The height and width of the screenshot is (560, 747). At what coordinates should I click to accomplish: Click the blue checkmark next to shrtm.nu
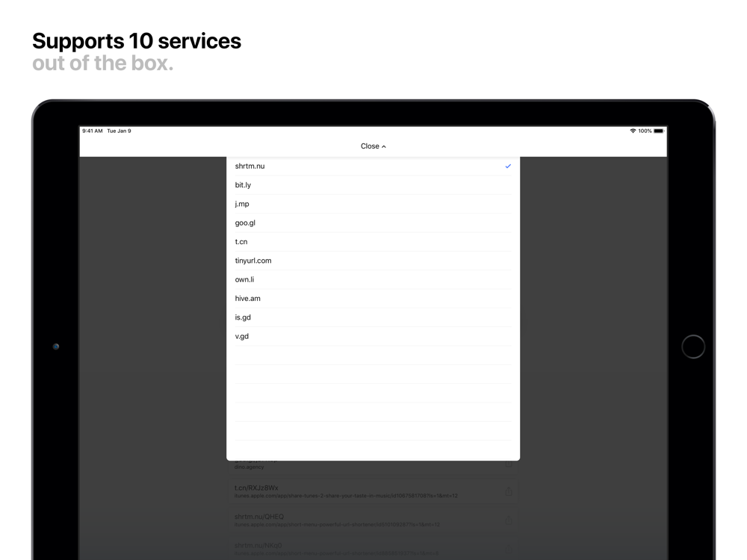point(508,167)
